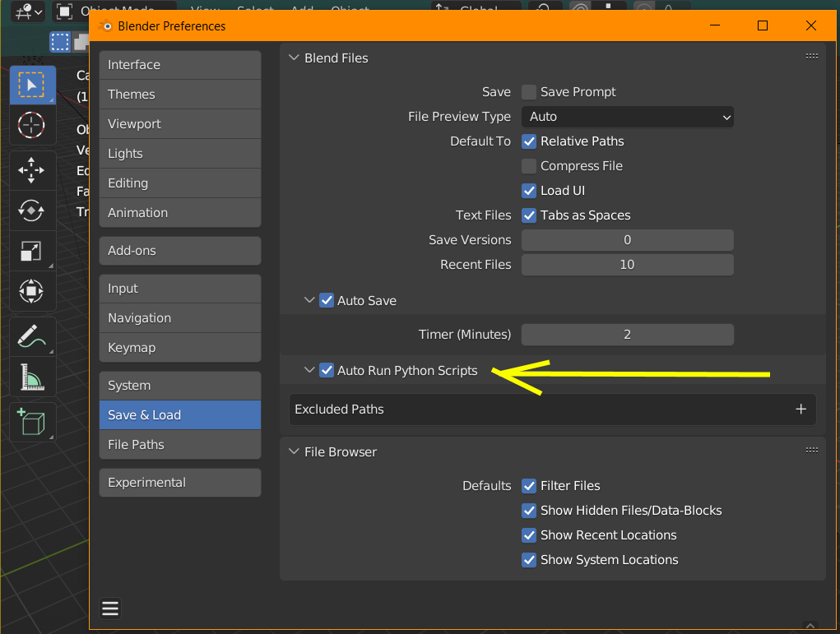Viewport: 840px width, 634px height.
Task: Open the Add-ons preferences tab
Action: click(x=179, y=251)
